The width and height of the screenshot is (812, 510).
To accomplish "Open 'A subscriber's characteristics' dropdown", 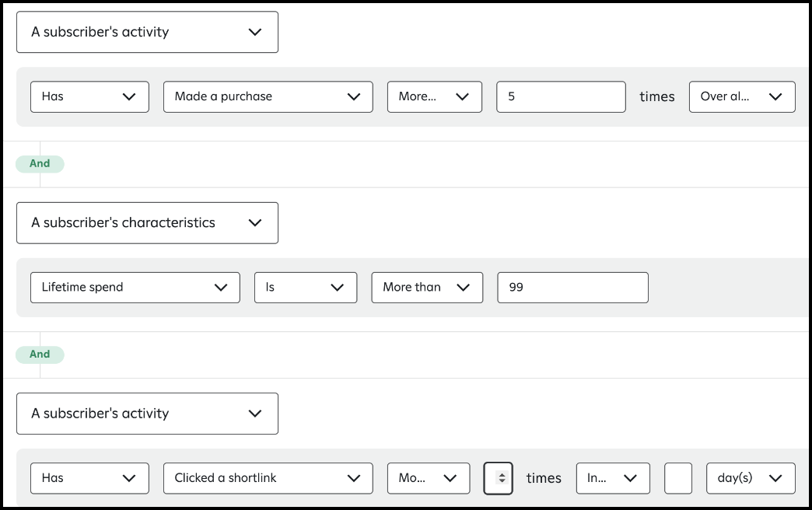I will click(147, 222).
